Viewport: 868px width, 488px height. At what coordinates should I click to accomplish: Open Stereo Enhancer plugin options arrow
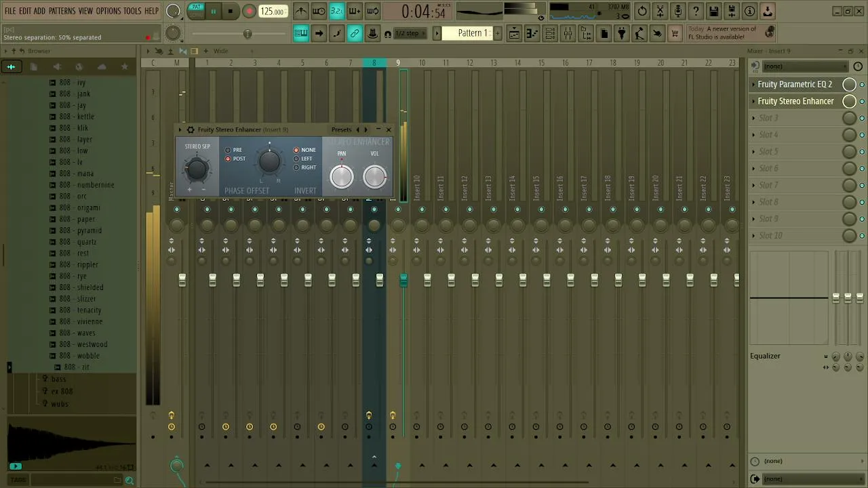coord(180,129)
